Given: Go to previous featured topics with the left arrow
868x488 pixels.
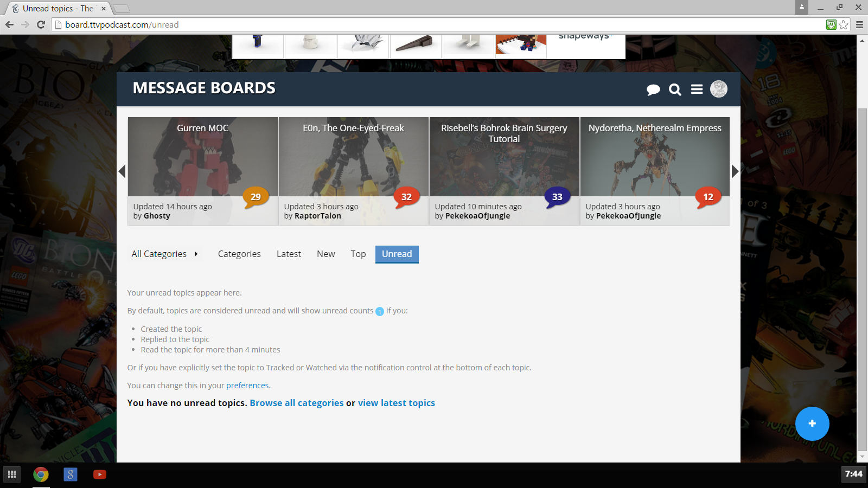Looking at the screenshot, I should [122, 171].
